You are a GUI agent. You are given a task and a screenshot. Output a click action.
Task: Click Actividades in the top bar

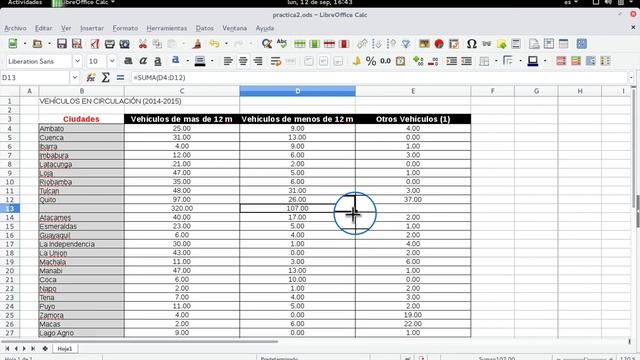click(x=24, y=2)
